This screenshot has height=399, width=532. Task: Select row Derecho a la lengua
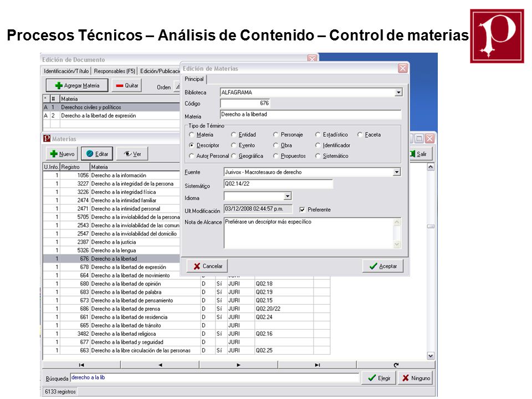(111, 250)
